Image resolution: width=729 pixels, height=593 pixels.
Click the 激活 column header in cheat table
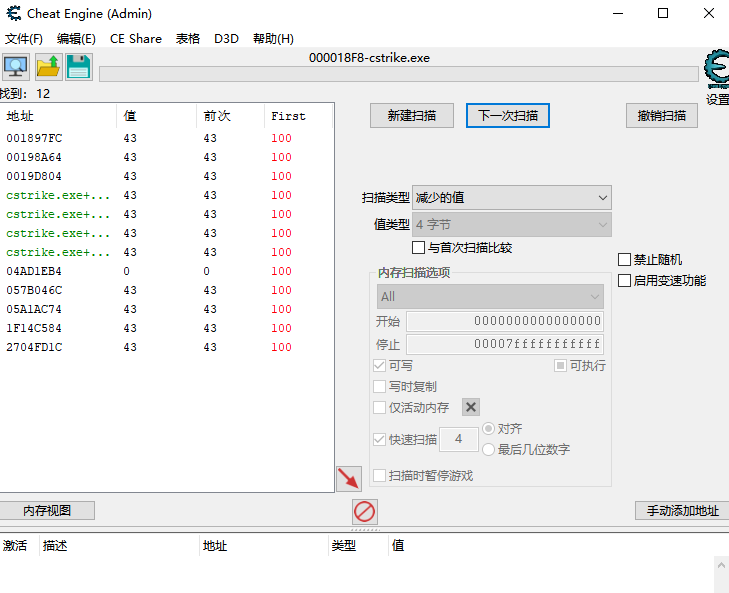[19, 546]
